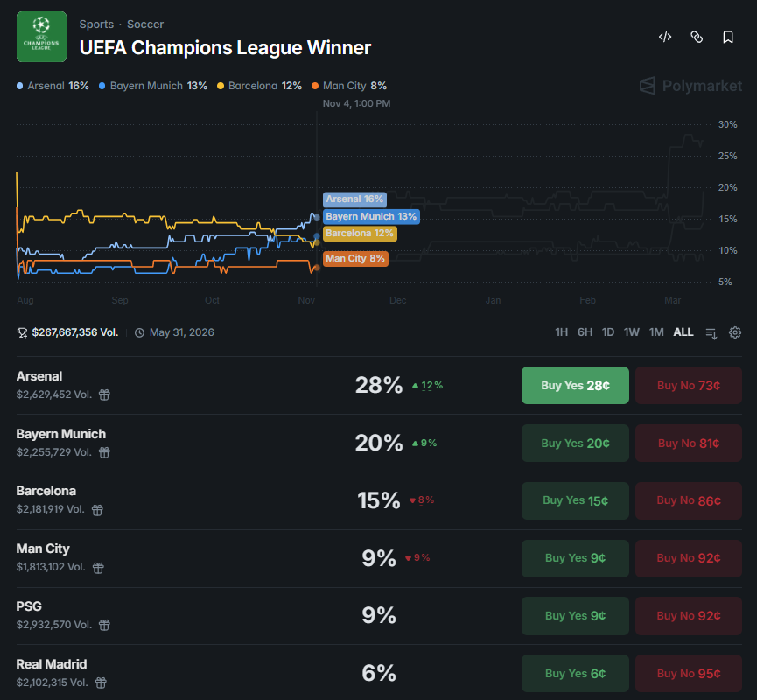Buy Yes for Arsenal at 28¢
The width and height of the screenshot is (757, 700).
tap(575, 385)
